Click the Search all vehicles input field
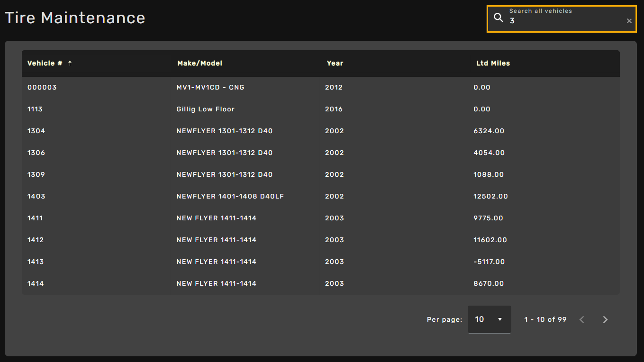This screenshot has height=362, width=644. pyautogui.click(x=564, y=21)
